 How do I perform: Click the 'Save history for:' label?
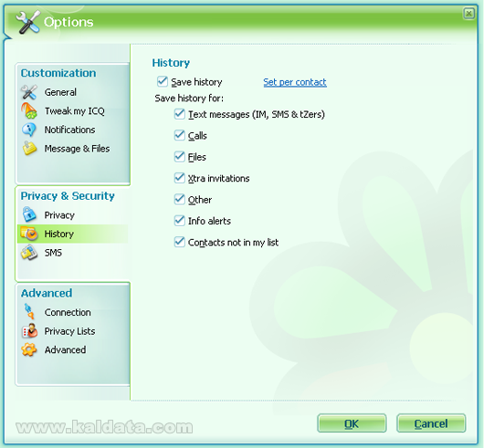pos(189,99)
